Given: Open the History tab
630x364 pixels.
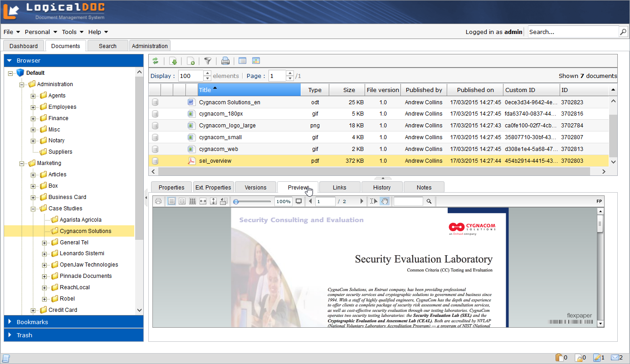Looking at the screenshot, I should click(x=382, y=187).
